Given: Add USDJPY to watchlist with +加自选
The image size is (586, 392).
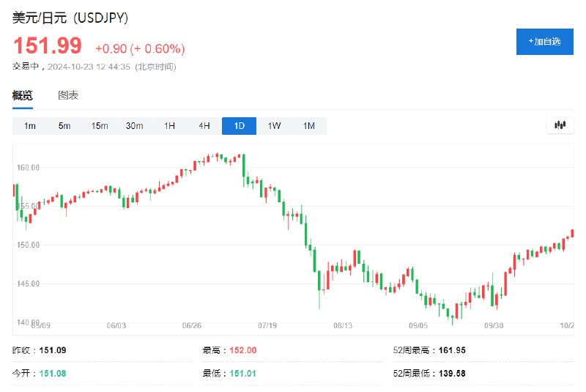Looking at the screenshot, I should 544,42.
